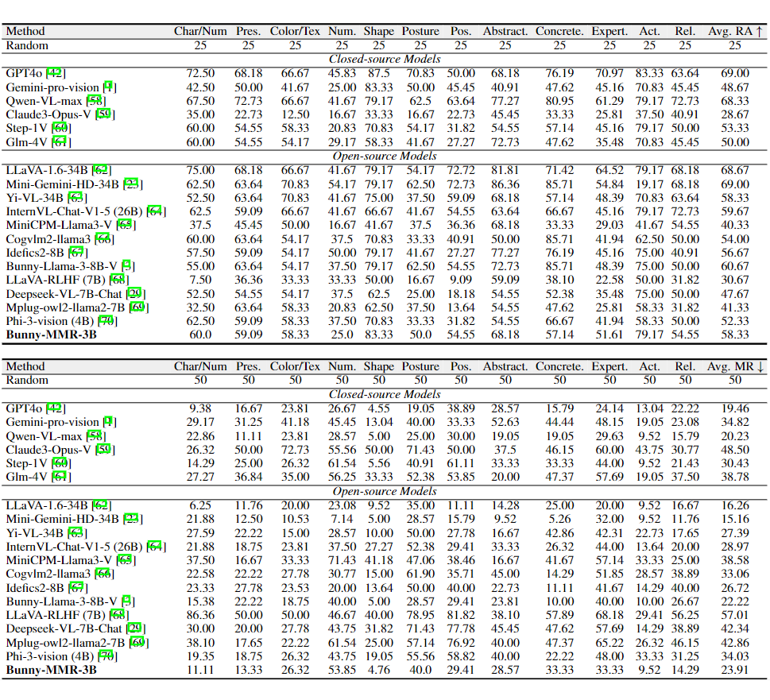Click Mini-Gemini-HD-34B citation in MR table

132,518
